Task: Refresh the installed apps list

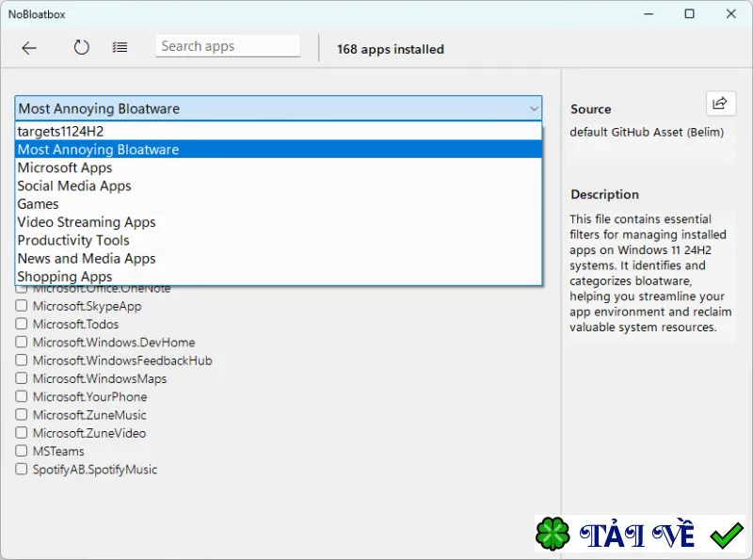Action: click(x=81, y=47)
